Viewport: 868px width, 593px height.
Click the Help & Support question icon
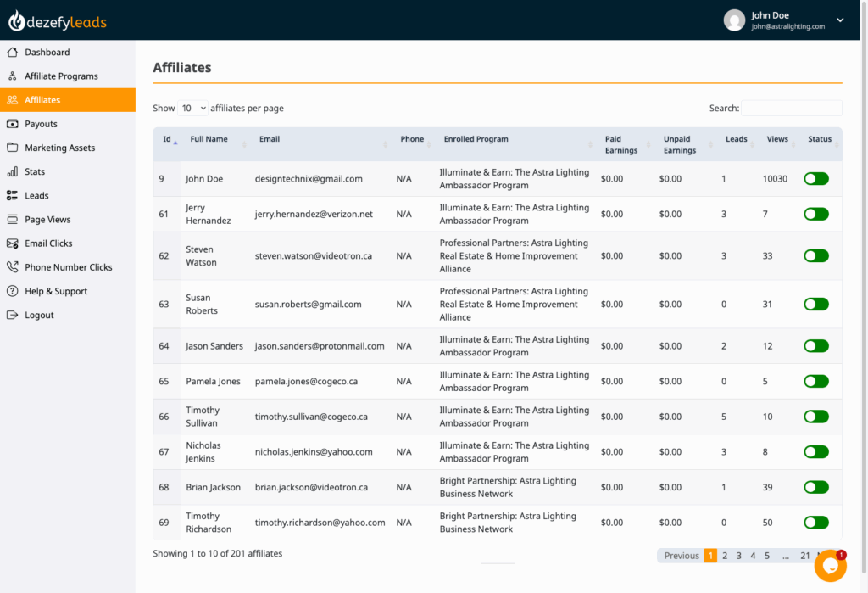(x=12, y=291)
